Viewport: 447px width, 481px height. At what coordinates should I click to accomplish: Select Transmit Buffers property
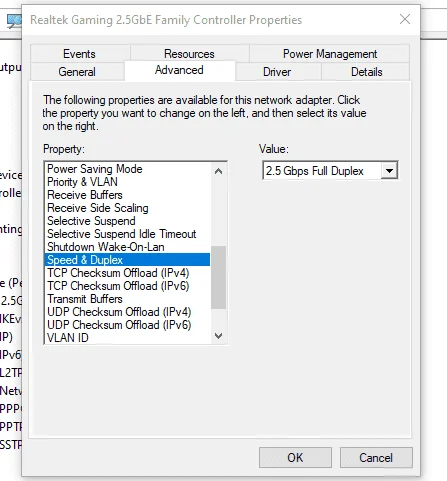click(x=127, y=299)
